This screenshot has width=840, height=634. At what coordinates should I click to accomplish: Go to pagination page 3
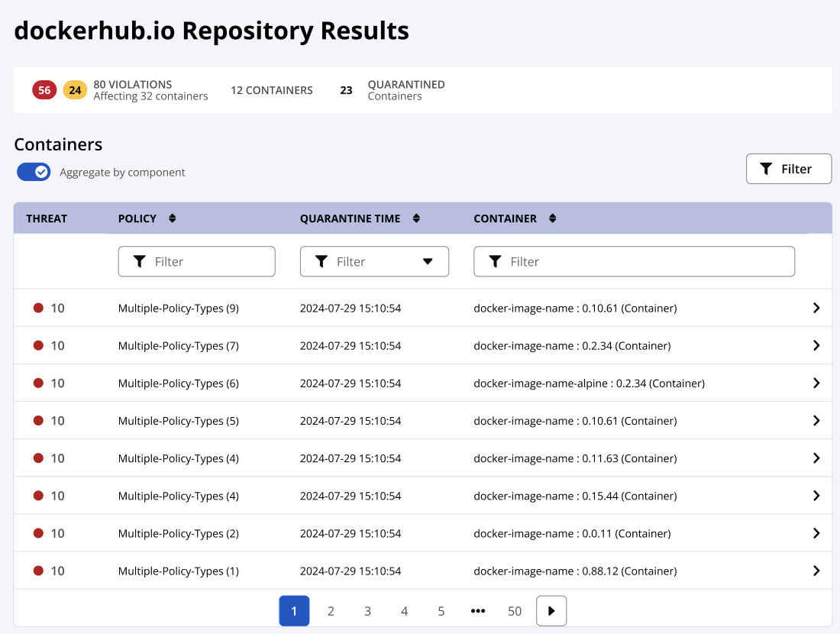tap(367, 611)
